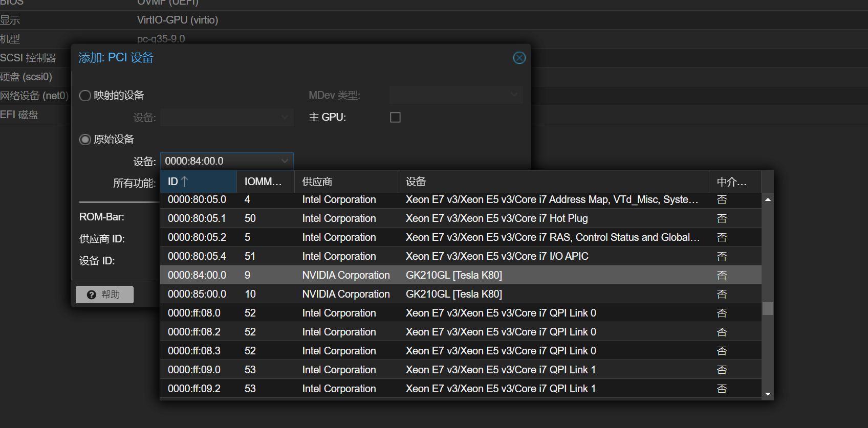Toggle the Primary GPU checkbox
The width and height of the screenshot is (868, 428).
[395, 118]
